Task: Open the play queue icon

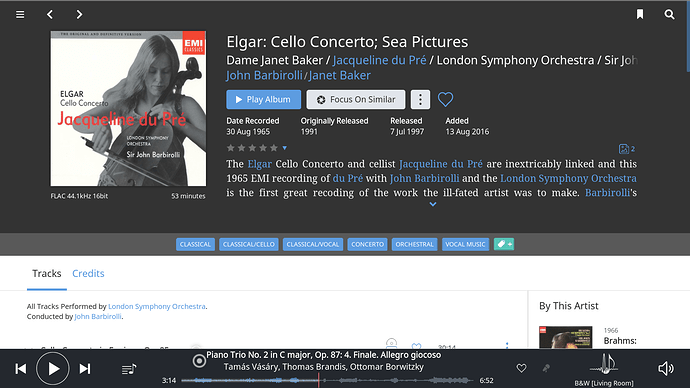Action: [128, 369]
